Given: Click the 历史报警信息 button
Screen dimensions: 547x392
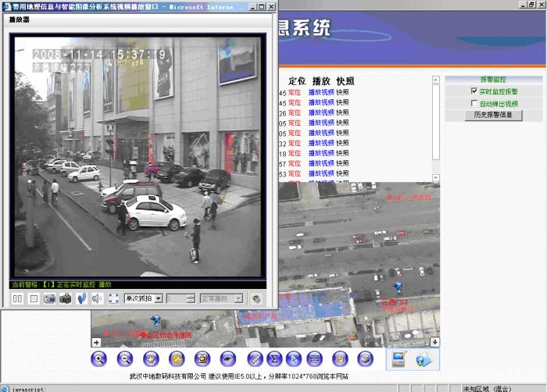Looking at the screenshot, I should pos(493,115).
